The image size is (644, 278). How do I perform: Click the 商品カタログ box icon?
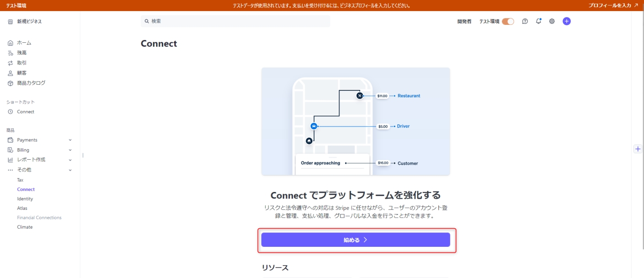(x=10, y=83)
